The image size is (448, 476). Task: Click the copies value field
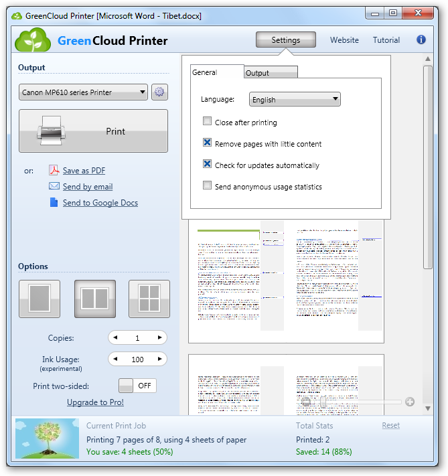tap(137, 338)
